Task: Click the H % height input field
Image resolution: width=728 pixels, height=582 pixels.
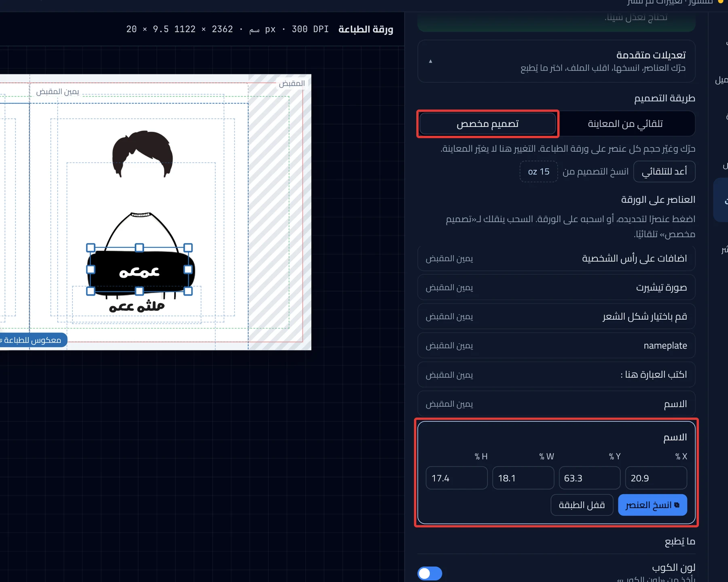Action: coord(457,478)
